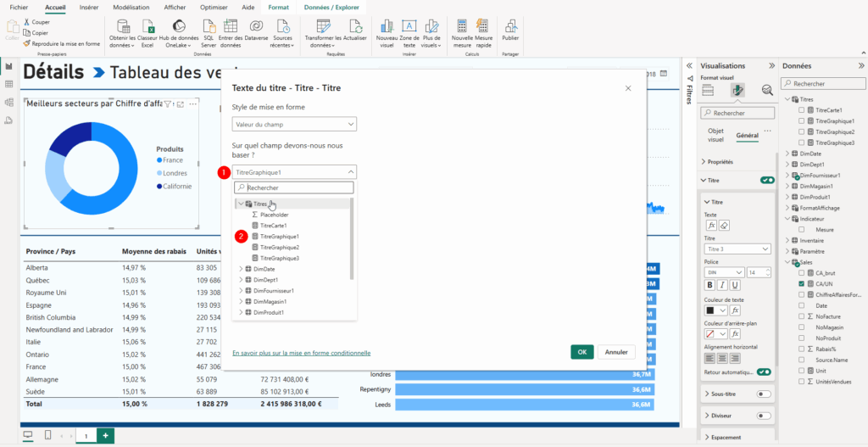Enable the Sous-titre toggle
The height and width of the screenshot is (447, 868).
point(764,394)
